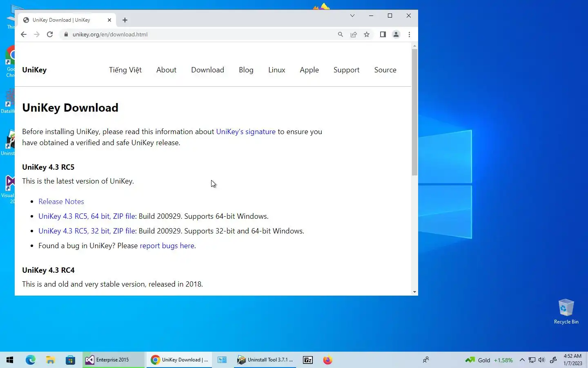Reload the UniKey download page
The image size is (588, 368).
click(50, 34)
